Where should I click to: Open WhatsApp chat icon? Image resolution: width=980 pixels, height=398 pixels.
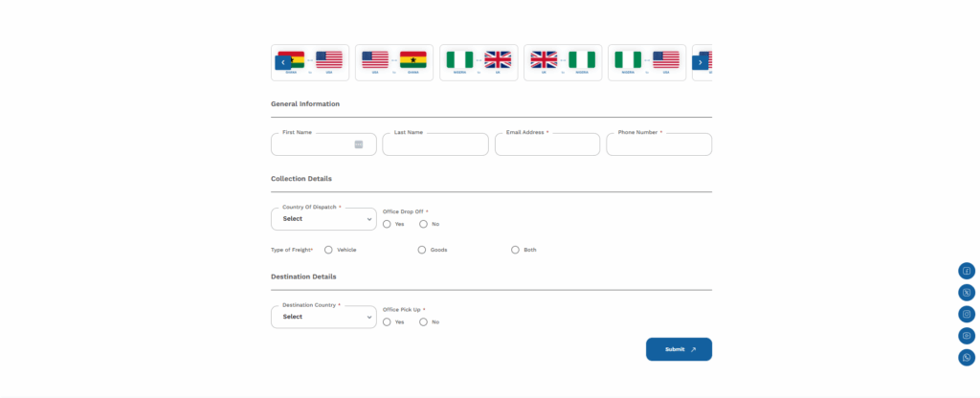967,358
